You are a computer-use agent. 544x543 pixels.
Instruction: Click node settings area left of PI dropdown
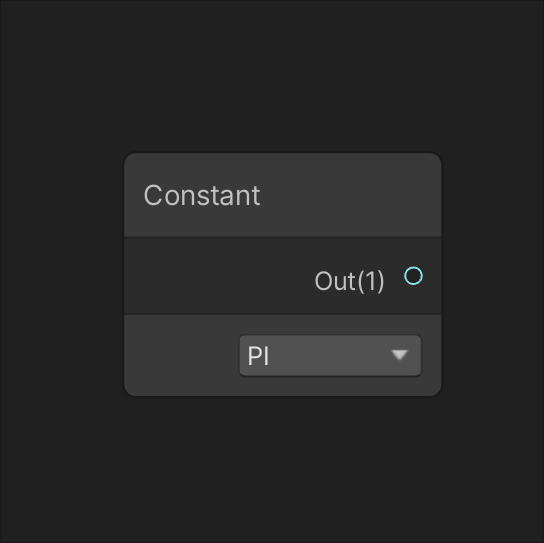(x=181, y=355)
